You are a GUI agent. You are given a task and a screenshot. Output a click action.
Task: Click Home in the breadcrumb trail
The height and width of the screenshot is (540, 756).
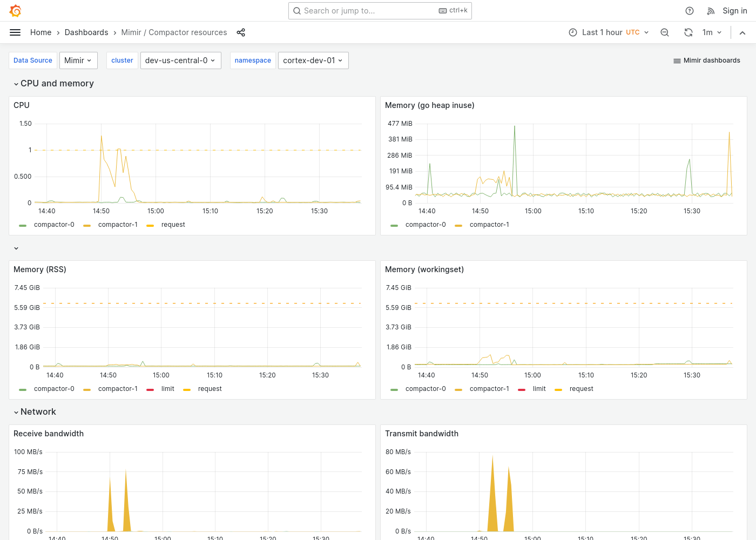[40, 32]
